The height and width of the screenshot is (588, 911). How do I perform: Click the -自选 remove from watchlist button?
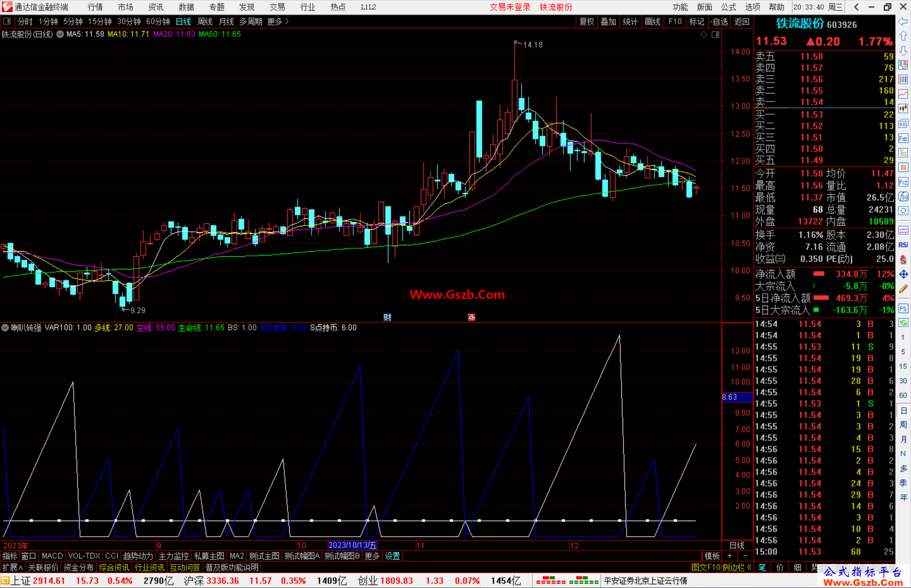pos(719,21)
